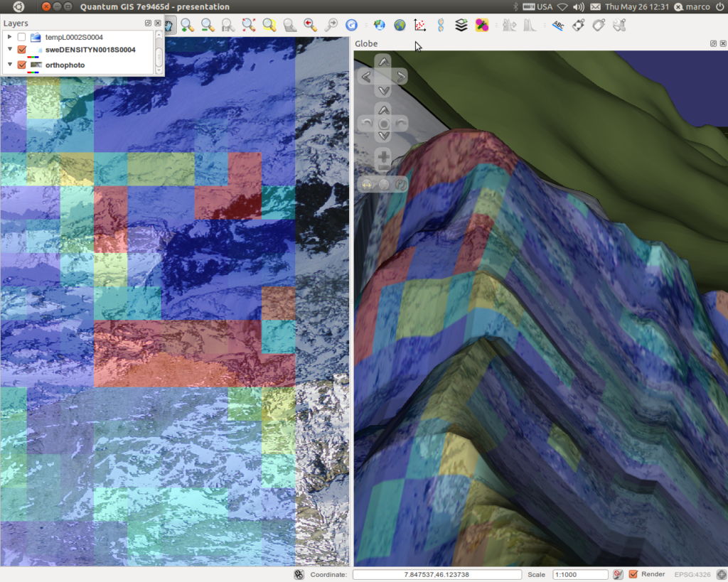Screen dimensions: 728x582
Task: Click the Zoom Full extent icon
Action: [x=249, y=26]
